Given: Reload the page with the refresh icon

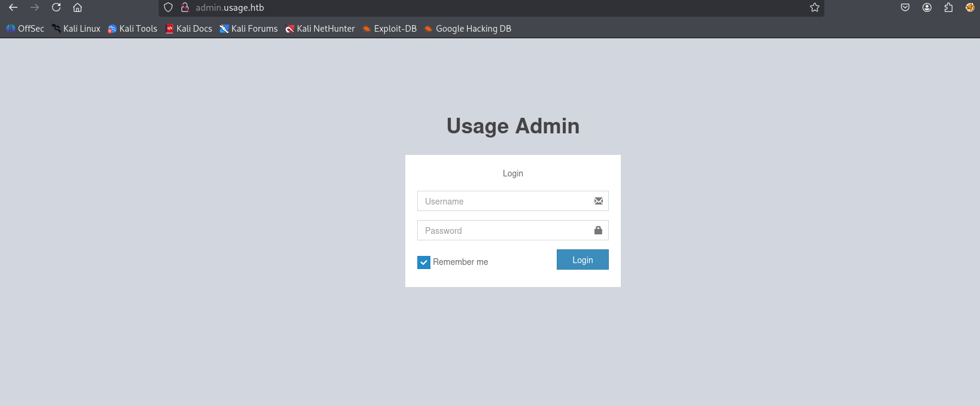Looking at the screenshot, I should tap(56, 8).
